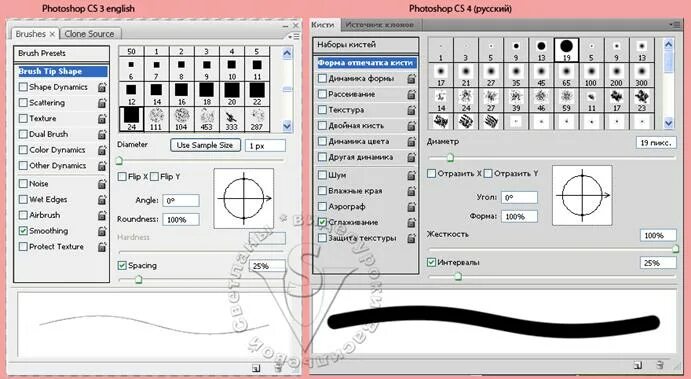Click lock icon next to Шум
The width and height of the screenshot is (691, 379).
tap(411, 175)
